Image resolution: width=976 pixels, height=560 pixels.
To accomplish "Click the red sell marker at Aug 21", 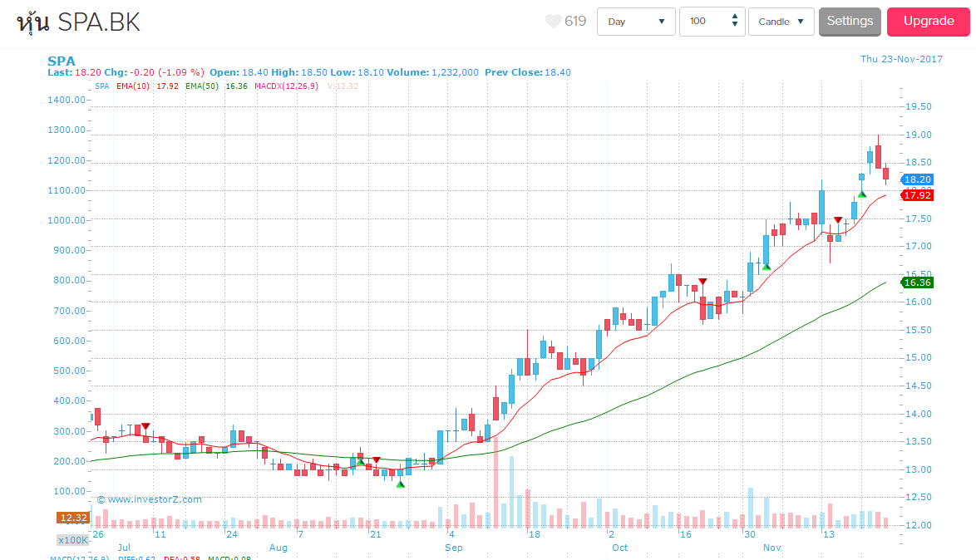I will click(x=376, y=460).
